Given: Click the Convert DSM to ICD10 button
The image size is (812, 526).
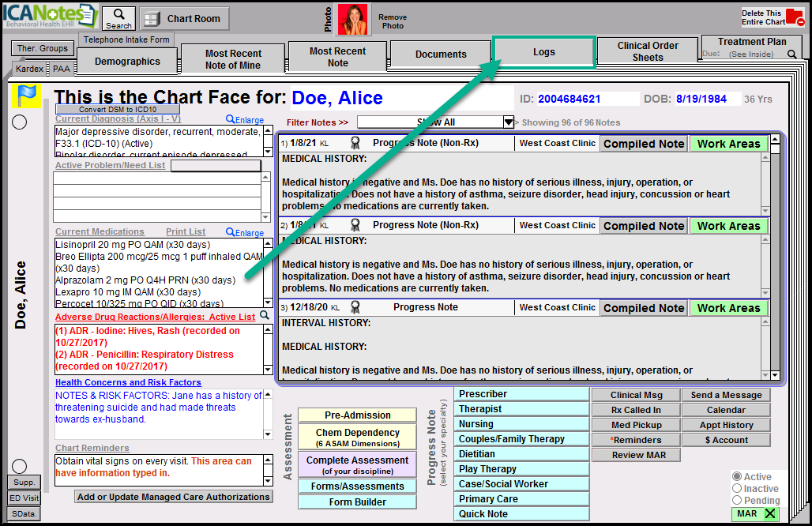Looking at the screenshot, I should pos(118,109).
